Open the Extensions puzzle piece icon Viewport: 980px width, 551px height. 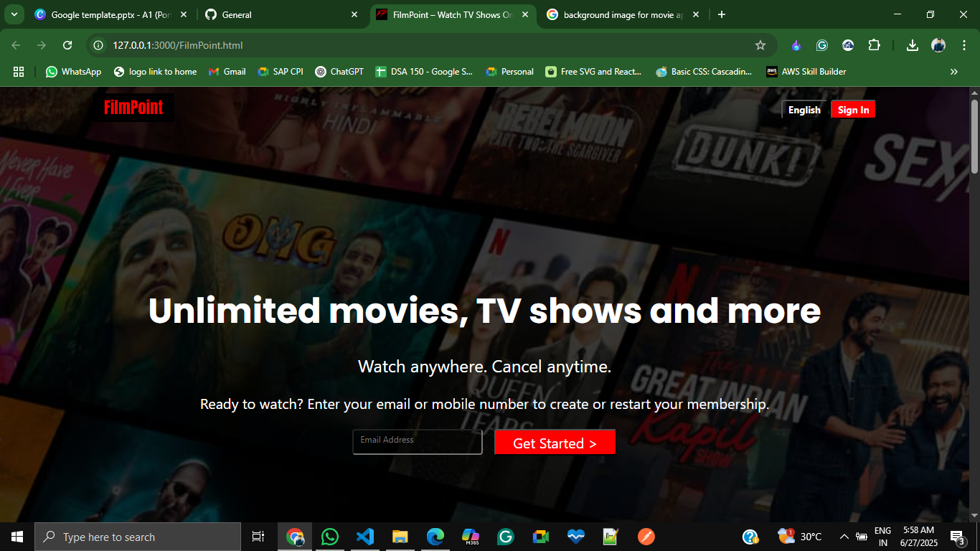(874, 44)
